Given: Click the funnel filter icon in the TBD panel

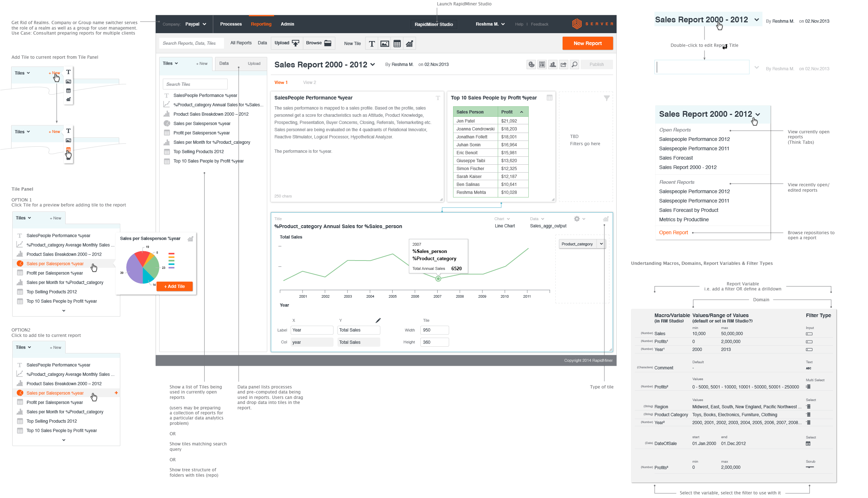Looking at the screenshot, I should (x=607, y=98).
